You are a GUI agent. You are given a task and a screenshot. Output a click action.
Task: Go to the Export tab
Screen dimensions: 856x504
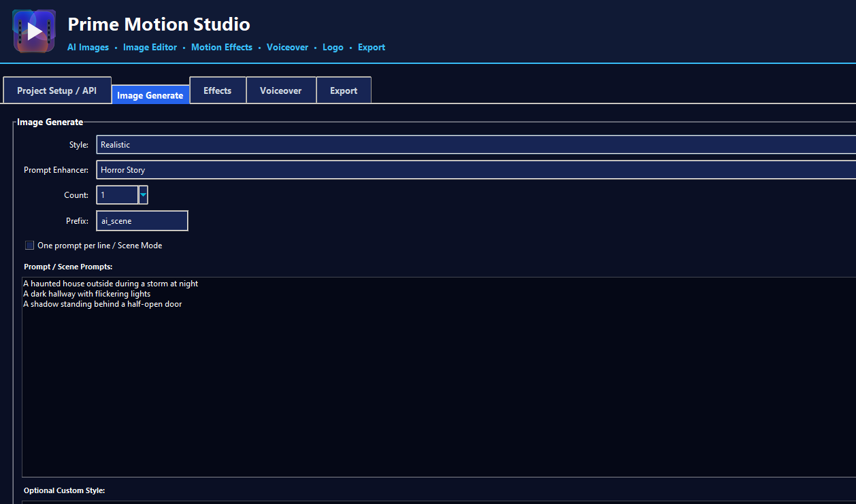pos(344,90)
